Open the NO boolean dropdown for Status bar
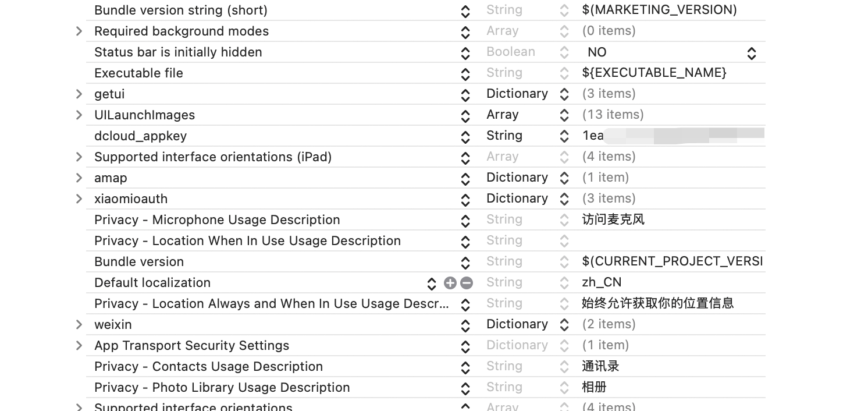This screenshot has height=411, width=868. pos(751,53)
